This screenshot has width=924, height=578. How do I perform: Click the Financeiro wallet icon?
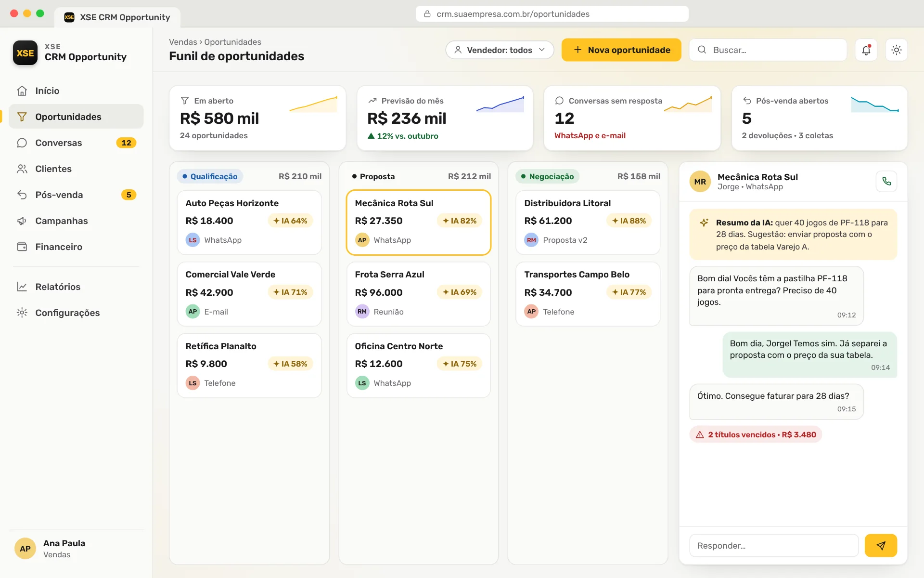[x=22, y=247]
